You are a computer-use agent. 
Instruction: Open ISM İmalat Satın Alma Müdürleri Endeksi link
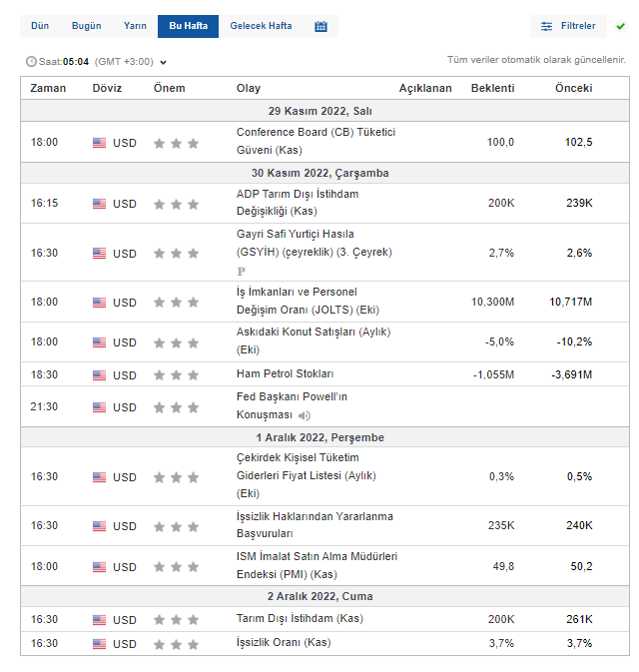click(317, 566)
